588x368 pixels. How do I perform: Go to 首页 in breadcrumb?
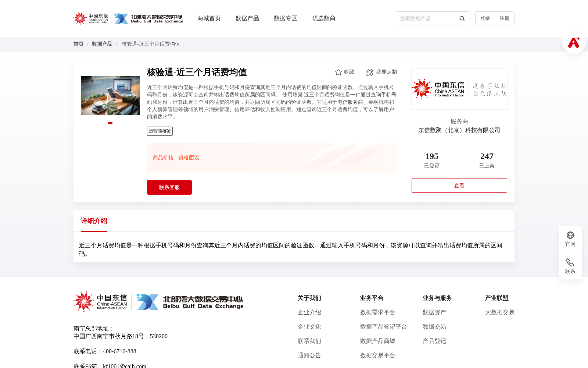point(79,44)
